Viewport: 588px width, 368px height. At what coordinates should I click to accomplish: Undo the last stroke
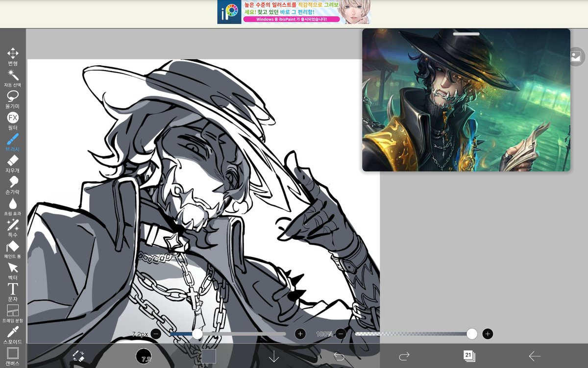(x=339, y=356)
